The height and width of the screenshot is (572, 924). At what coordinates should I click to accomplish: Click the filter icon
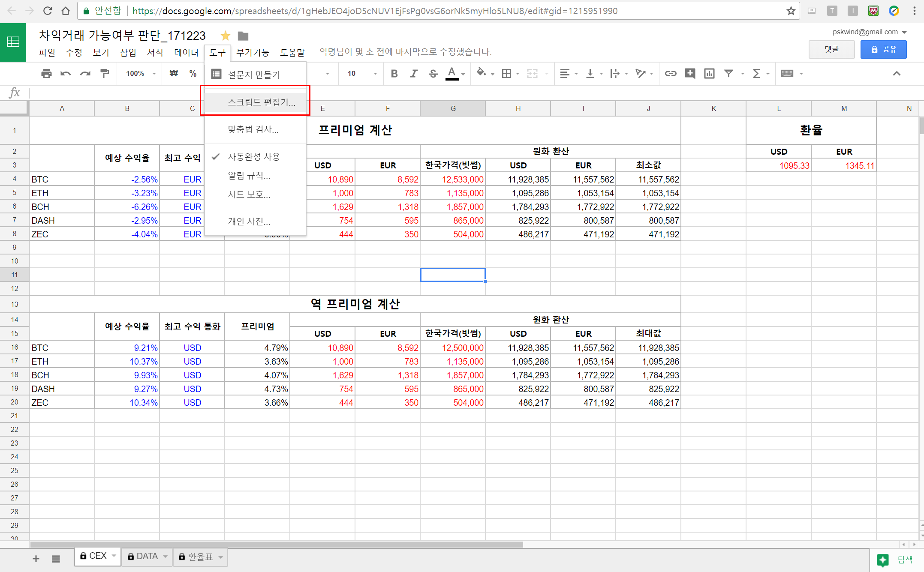728,74
